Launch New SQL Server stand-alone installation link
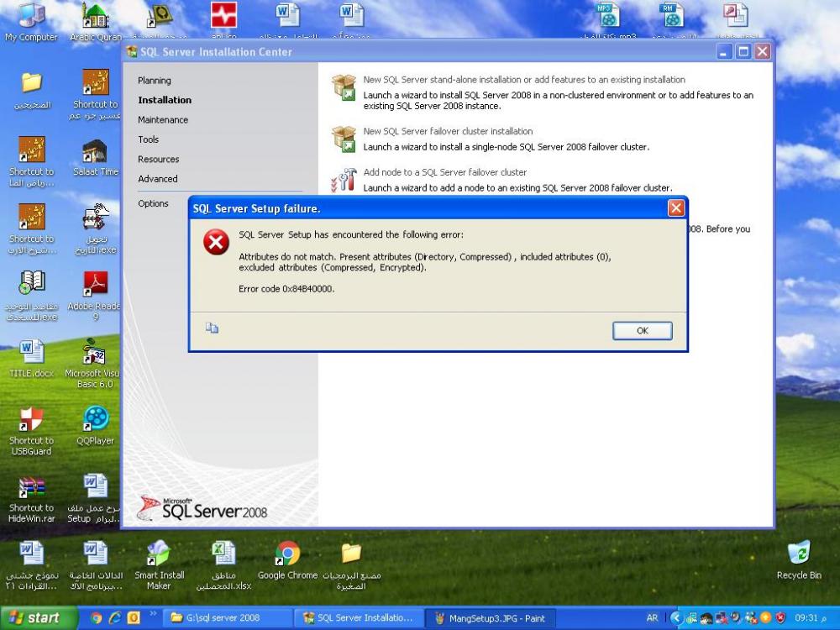This screenshot has width=840, height=630. tap(524, 80)
